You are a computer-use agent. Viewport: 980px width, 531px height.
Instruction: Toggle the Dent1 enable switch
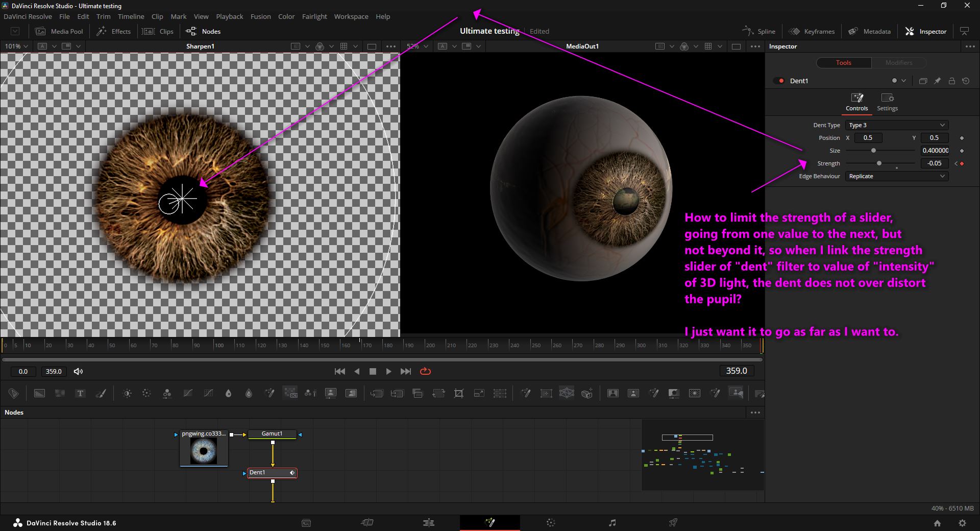click(x=779, y=81)
